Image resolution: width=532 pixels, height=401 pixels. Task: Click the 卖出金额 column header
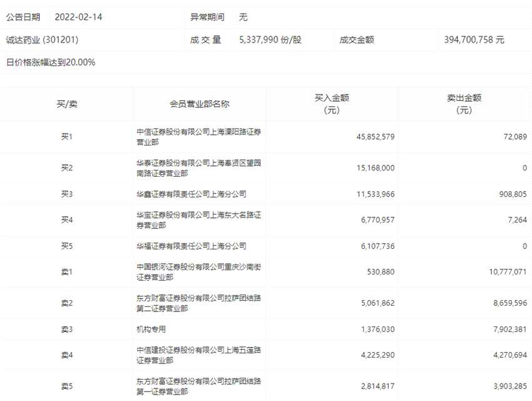pos(464,104)
